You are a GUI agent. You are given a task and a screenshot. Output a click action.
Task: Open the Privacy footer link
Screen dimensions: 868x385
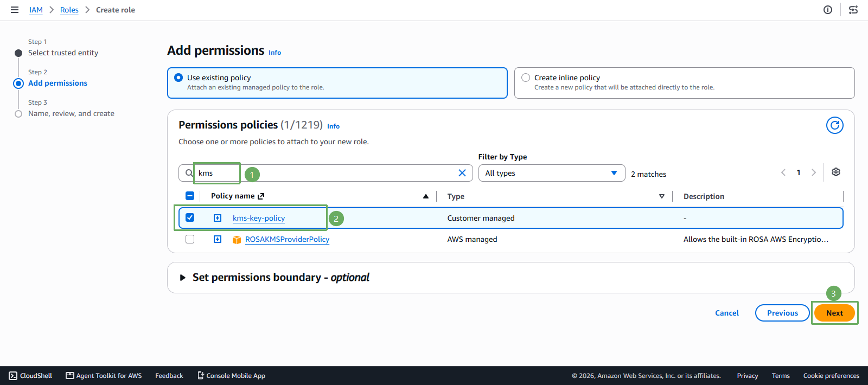(748, 376)
